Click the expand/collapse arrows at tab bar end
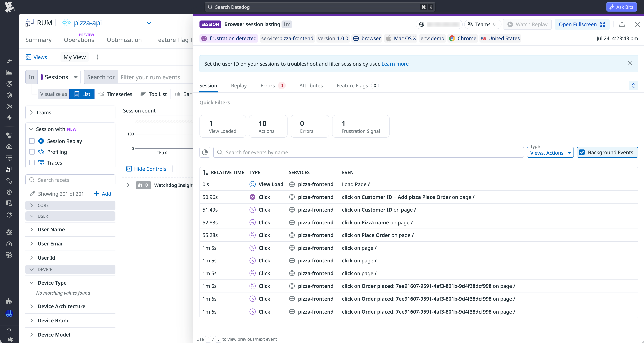Image resolution: width=644 pixels, height=343 pixels. pos(634,86)
